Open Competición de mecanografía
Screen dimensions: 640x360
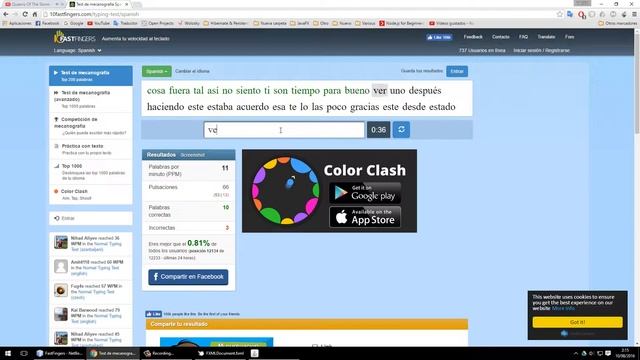point(91,126)
